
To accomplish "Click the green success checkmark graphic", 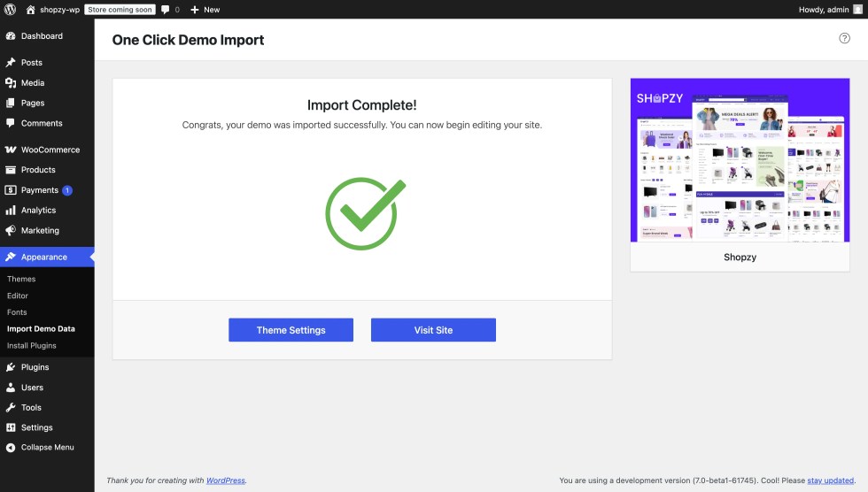I will point(365,213).
